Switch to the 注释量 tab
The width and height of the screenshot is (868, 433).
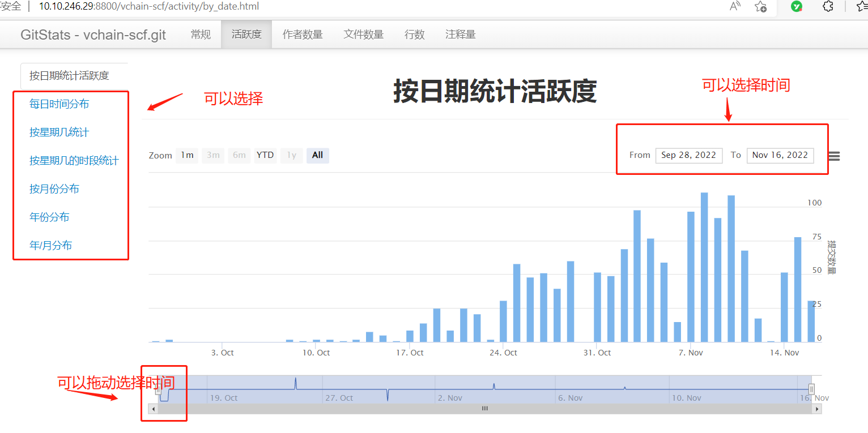pos(461,35)
